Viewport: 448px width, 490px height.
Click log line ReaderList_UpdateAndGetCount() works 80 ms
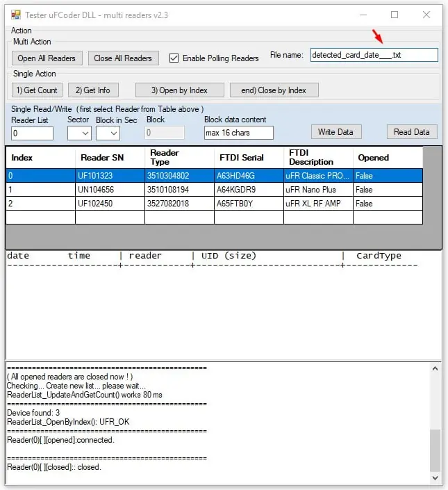point(85,395)
